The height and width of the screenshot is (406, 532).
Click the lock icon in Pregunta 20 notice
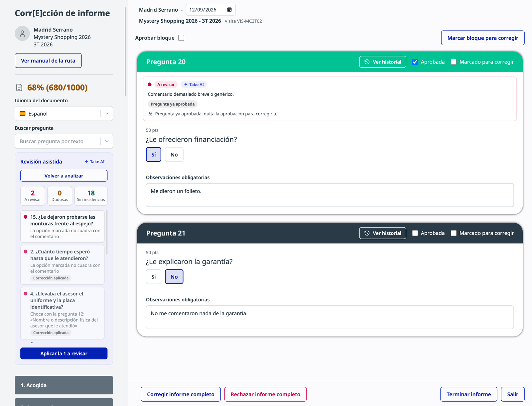(150, 114)
